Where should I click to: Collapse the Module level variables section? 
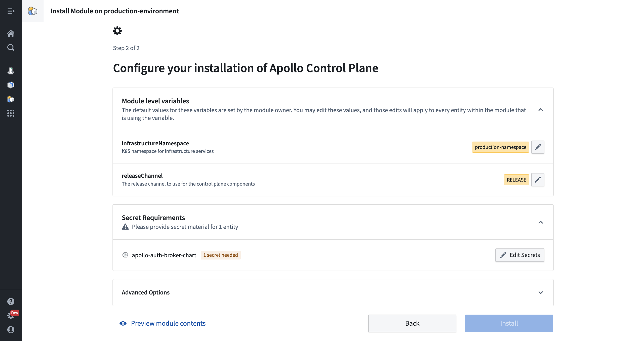coord(541,110)
